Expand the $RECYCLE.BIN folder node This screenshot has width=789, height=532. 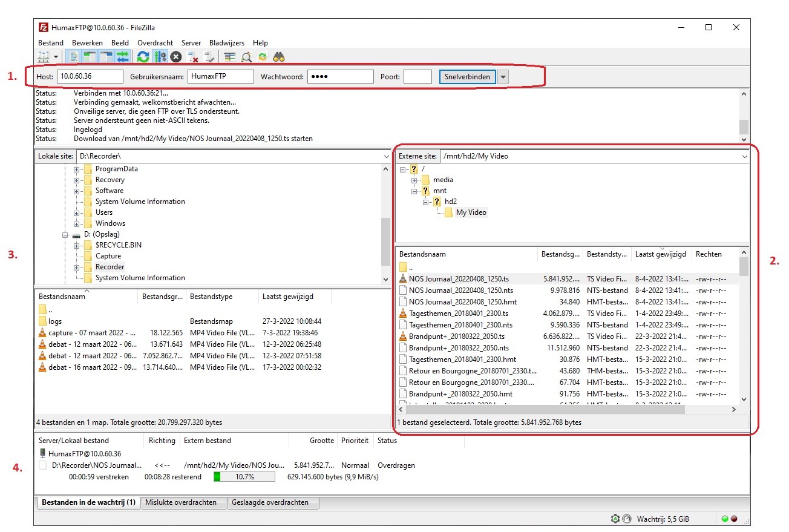(x=77, y=245)
